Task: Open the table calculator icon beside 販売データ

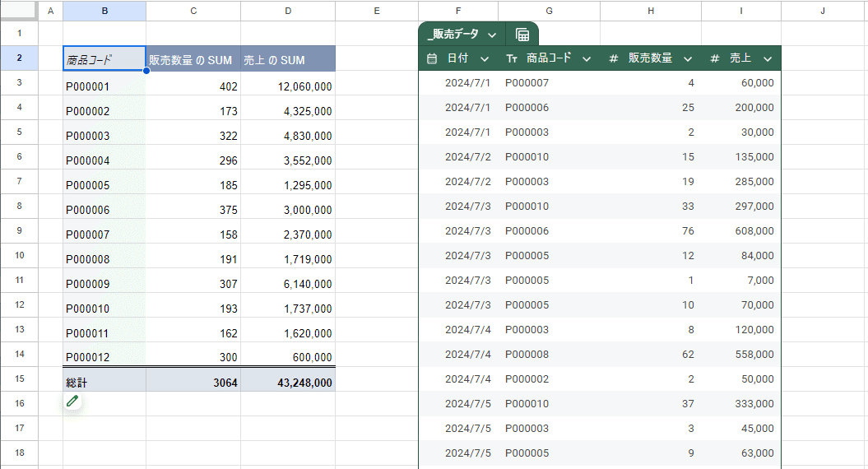Action: (522, 35)
